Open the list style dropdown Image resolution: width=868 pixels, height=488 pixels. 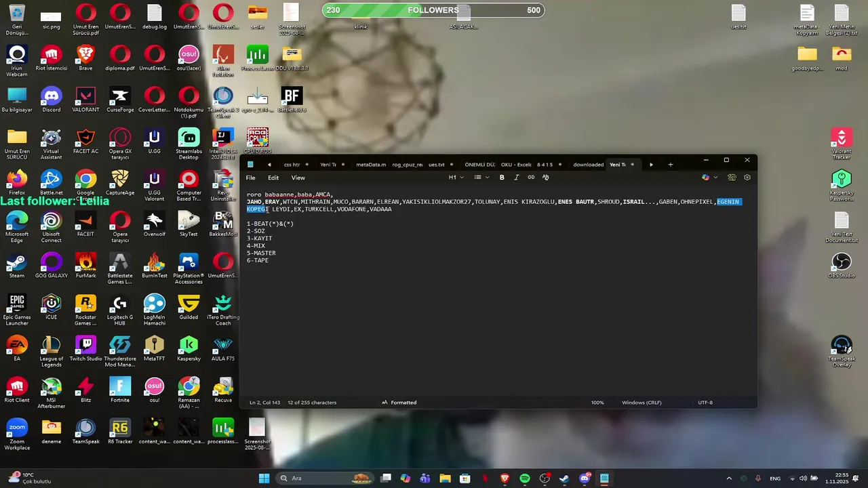(x=481, y=178)
